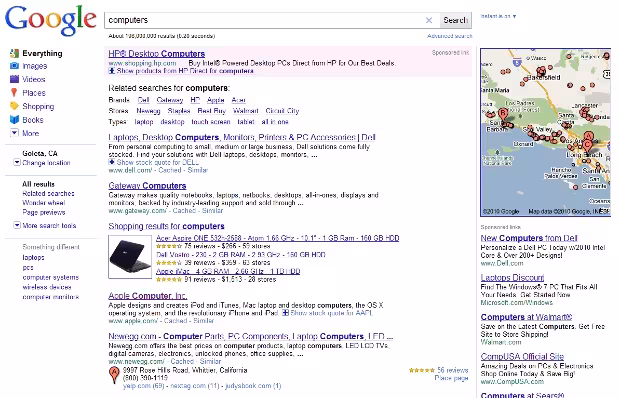Select the Everything icon in sidebar
Image resolution: width=620 pixels, height=398 pixels.
tap(14, 53)
